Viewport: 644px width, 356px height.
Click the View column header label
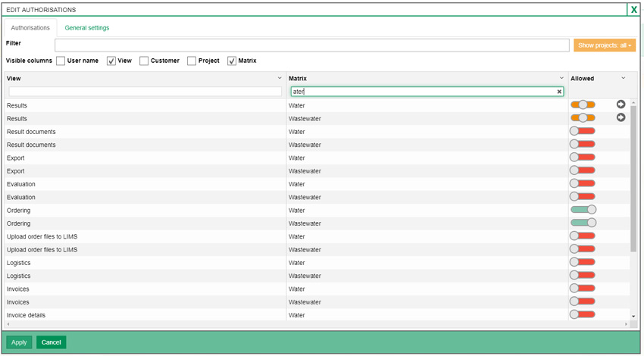14,79
